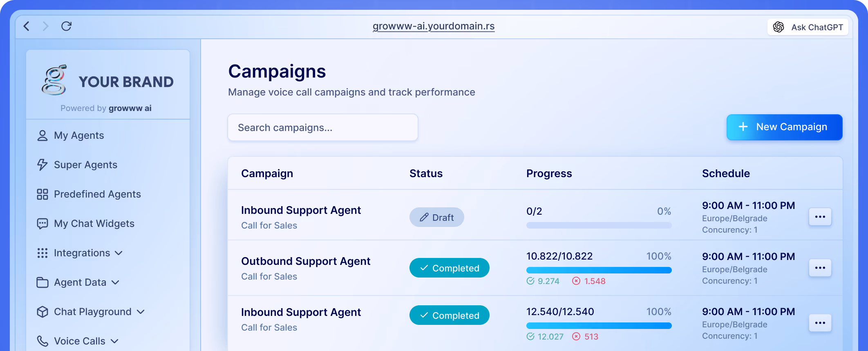Expand the Integrations submenu chevron
This screenshot has width=868, height=351.
pyautogui.click(x=119, y=253)
